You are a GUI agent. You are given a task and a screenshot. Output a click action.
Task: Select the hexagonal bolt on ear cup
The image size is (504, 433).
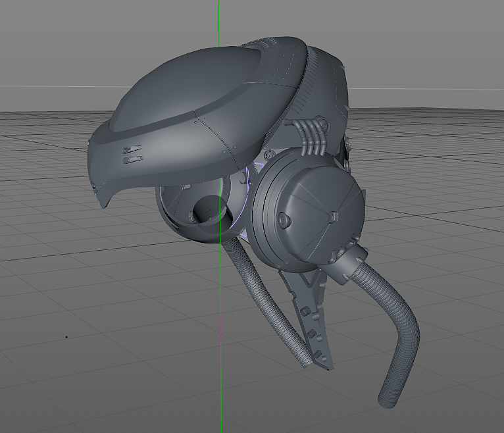pyautogui.click(x=284, y=220)
